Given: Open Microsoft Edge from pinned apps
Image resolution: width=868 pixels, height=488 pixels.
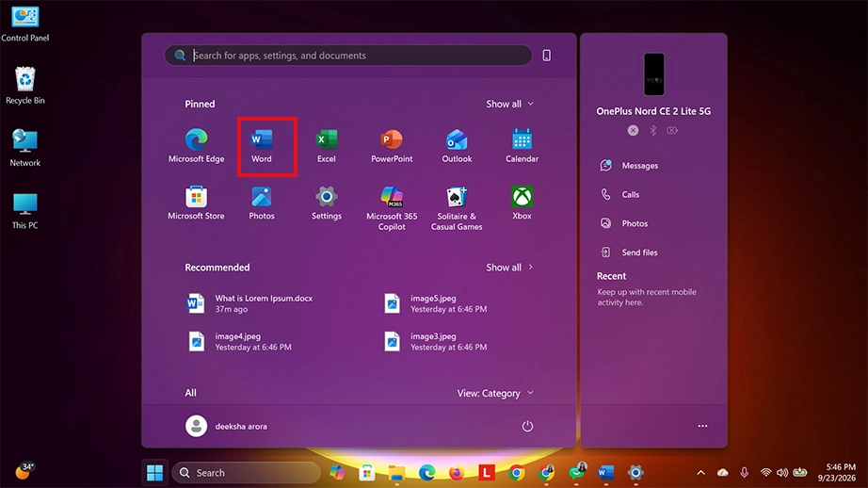Looking at the screenshot, I should 196,146.
